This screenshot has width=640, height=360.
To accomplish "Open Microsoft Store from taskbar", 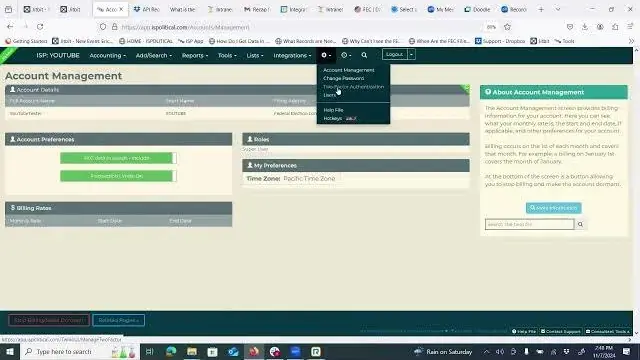I will click(212, 351).
